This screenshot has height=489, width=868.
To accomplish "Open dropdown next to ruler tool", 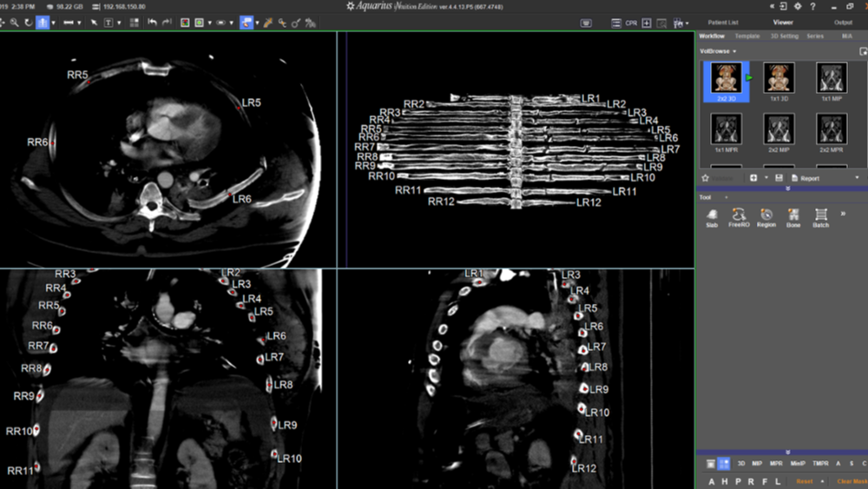I will (x=79, y=23).
